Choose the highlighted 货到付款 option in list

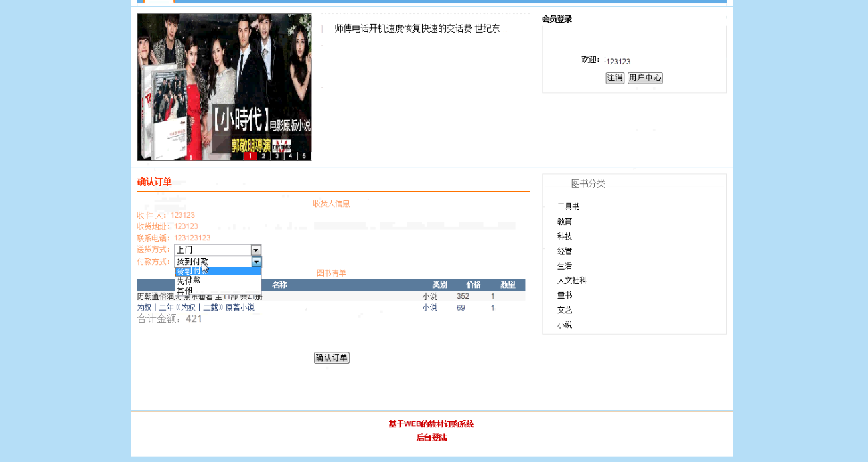pyautogui.click(x=218, y=271)
